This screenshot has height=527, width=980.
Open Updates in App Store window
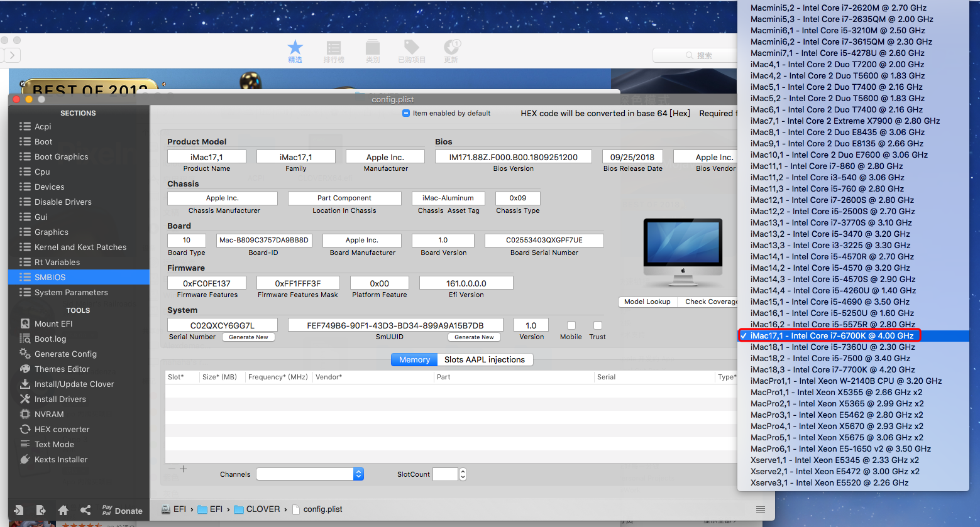coord(451,52)
